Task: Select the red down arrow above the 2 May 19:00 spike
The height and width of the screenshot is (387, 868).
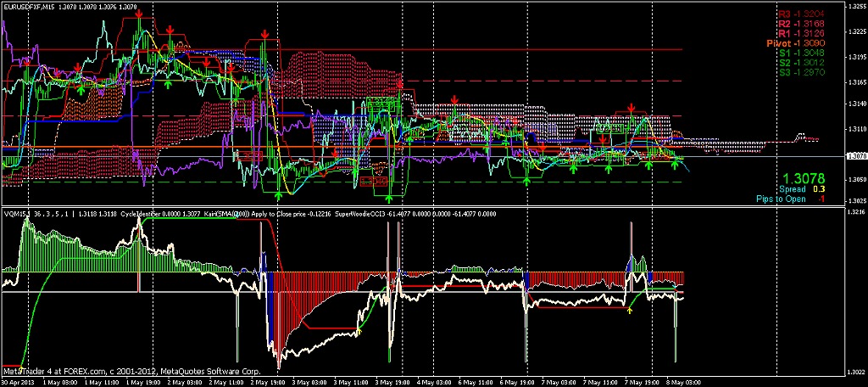Action: [x=265, y=35]
